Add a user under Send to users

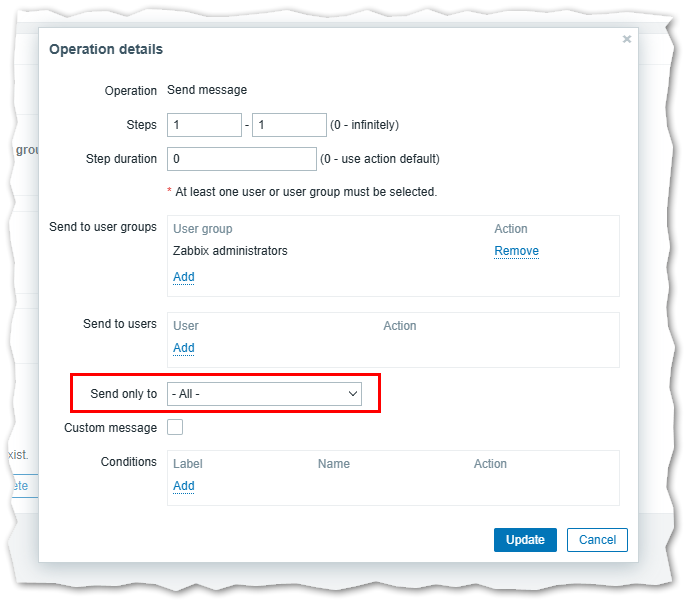tap(184, 348)
